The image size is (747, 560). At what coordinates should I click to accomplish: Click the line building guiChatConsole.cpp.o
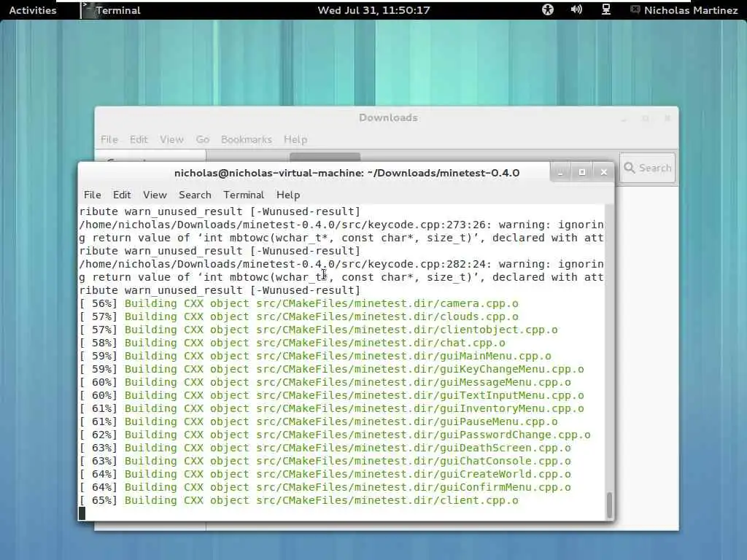[325, 461]
